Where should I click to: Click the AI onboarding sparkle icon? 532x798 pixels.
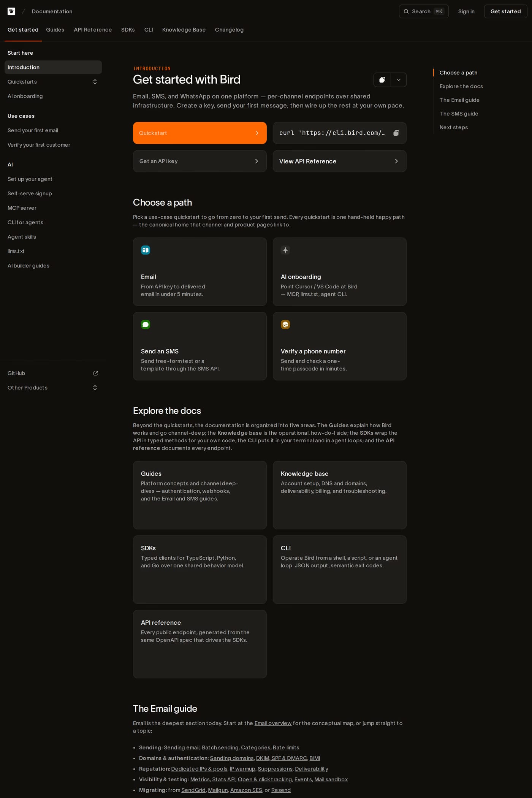point(285,250)
